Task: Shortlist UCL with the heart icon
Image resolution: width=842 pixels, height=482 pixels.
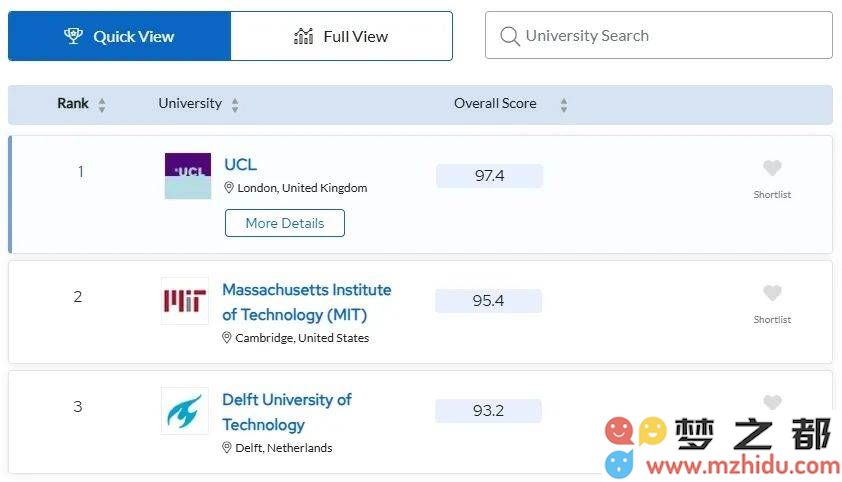Action: tap(772, 168)
